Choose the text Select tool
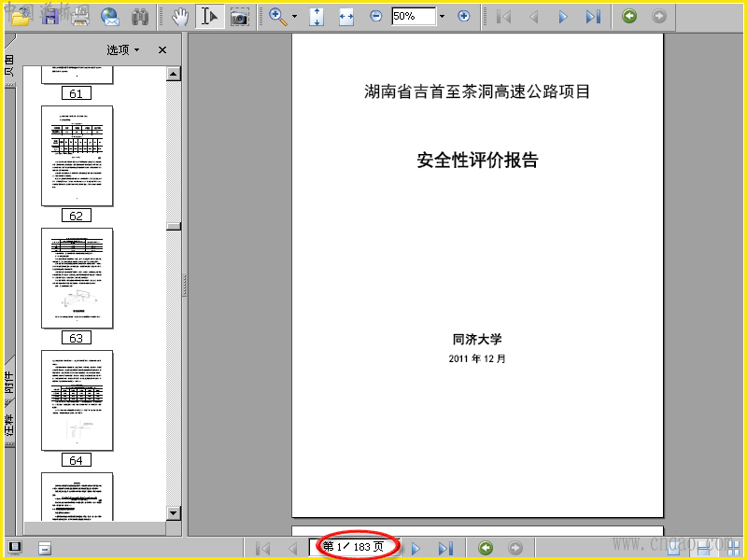 coord(210,17)
